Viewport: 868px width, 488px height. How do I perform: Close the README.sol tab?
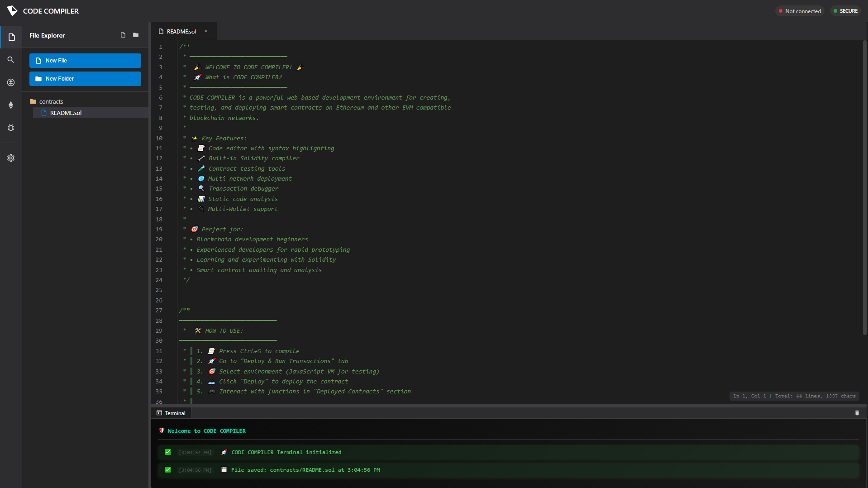(206, 31)
